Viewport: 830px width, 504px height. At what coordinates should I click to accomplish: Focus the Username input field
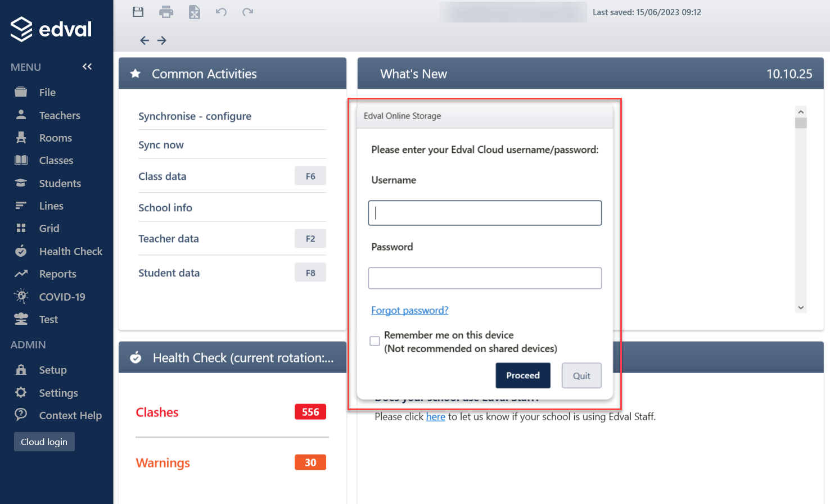(485, 213)
